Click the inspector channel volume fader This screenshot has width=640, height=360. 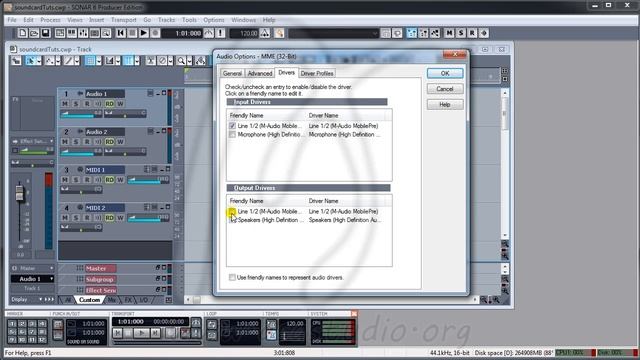[19, 193]
